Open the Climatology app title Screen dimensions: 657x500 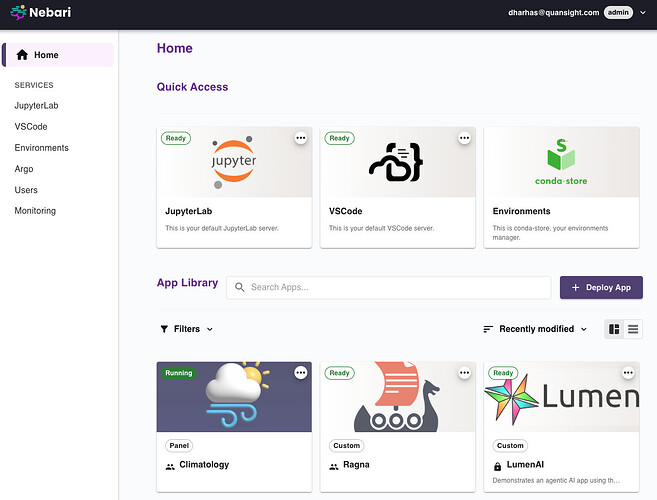pos(204,465)
